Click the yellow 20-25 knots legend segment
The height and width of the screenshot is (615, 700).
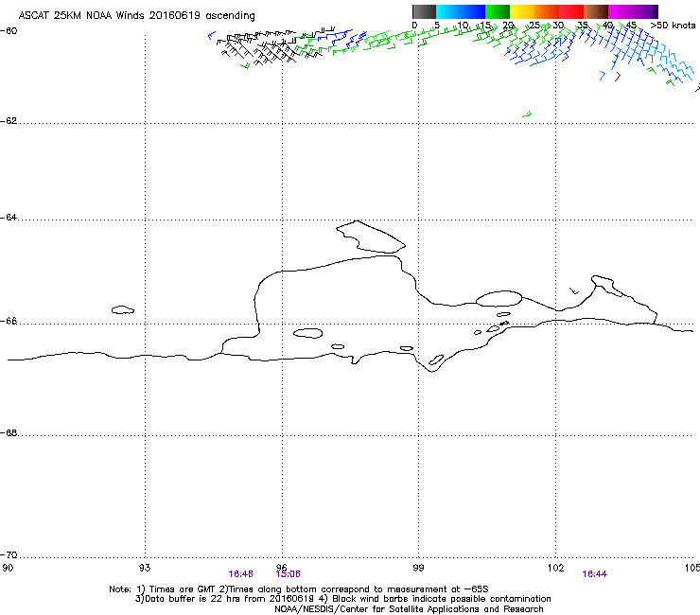coord(522,11)
